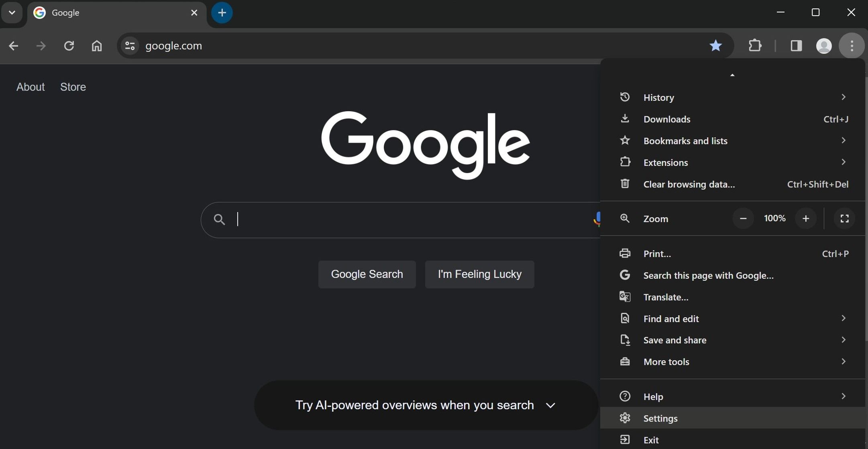The image size is (868, 449).
Task: Click the I'm Feeling Lucky button
Action: point(479,274)
